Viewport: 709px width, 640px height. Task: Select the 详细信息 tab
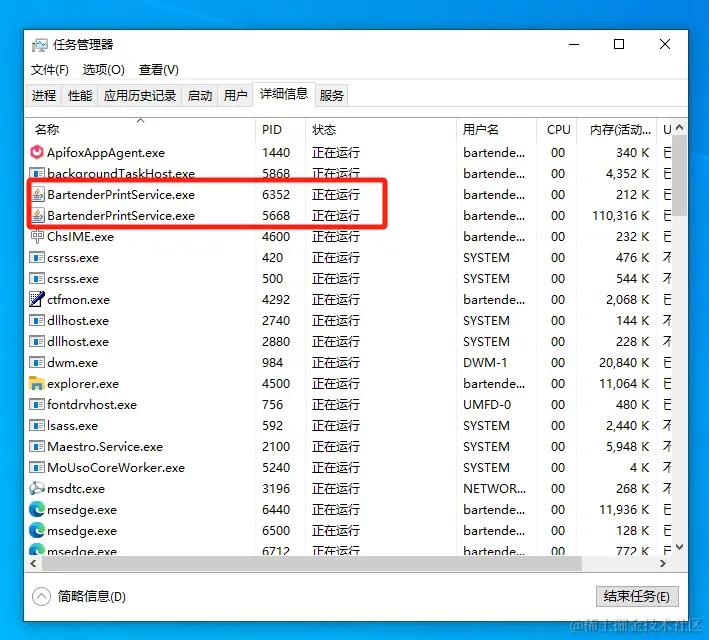pos(284,94)
